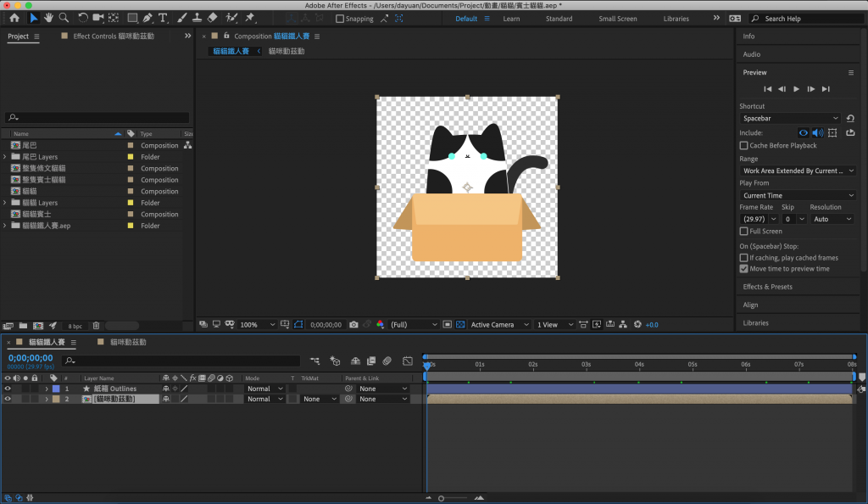The image size is (868, 504).
Task: Expand the Effects & Presets panel
Action: point(768,287)
